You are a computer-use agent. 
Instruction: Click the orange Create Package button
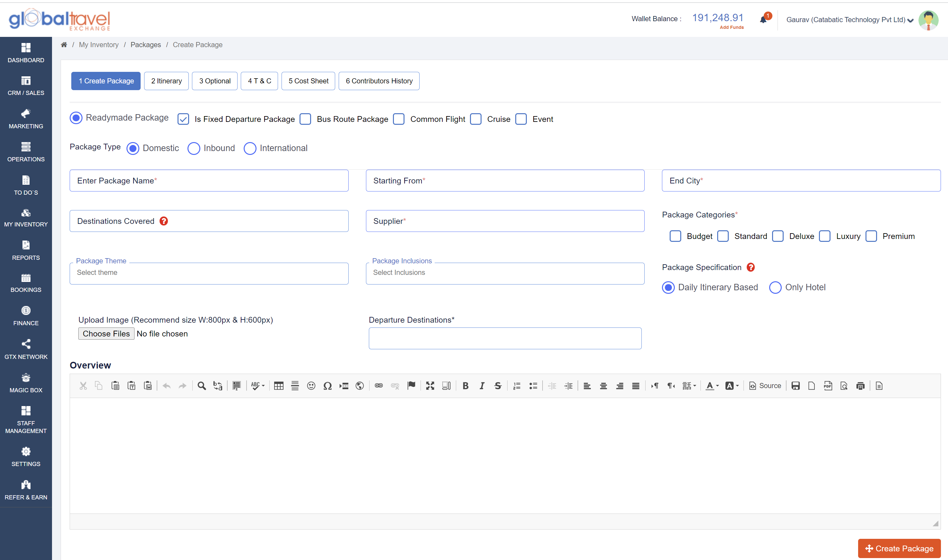pos(899,548)
